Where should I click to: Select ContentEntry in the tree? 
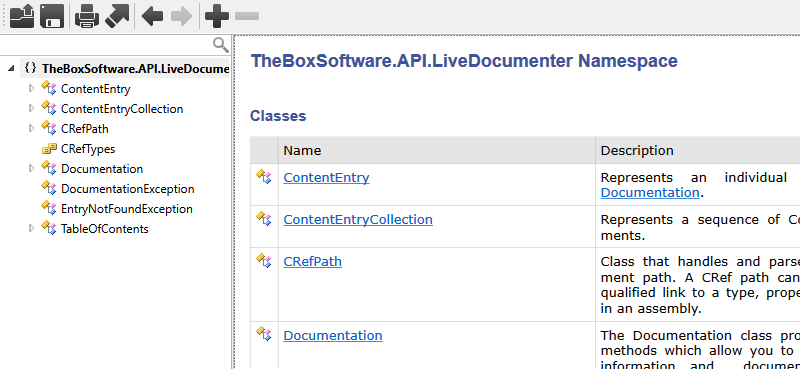[x=95, y=89]
